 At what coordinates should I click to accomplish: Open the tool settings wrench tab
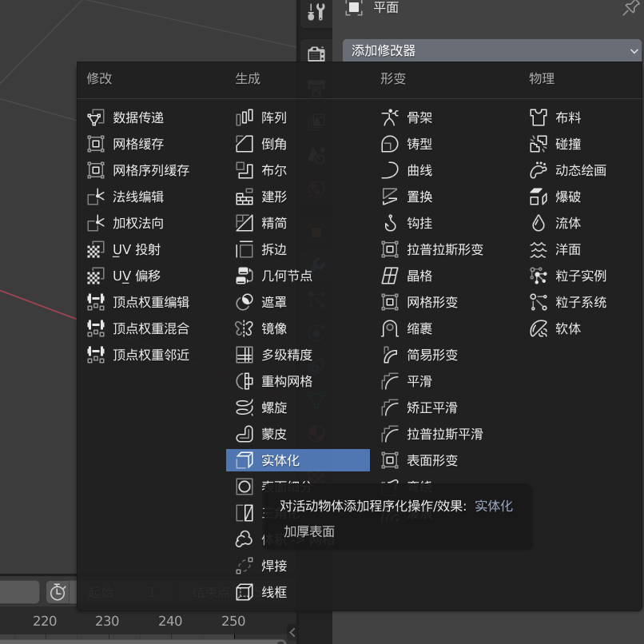click(x=316, y=11)
